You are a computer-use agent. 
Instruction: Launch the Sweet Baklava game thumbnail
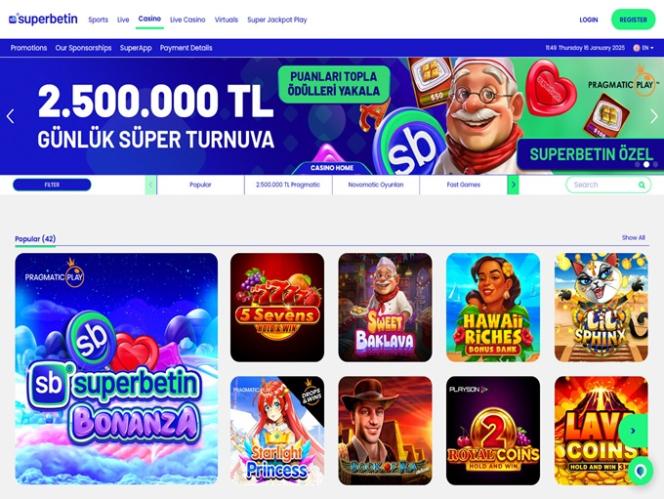(385, 308)
